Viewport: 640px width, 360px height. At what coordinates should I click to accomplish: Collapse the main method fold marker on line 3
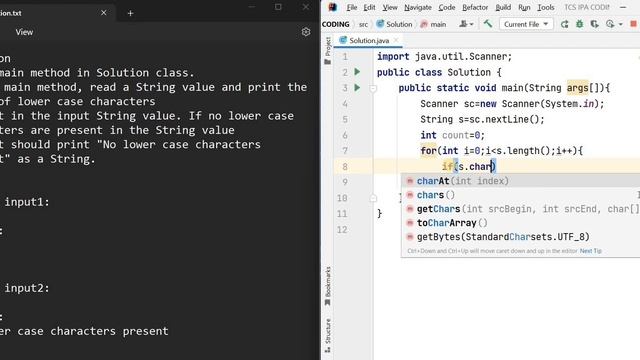pos(373,88)
